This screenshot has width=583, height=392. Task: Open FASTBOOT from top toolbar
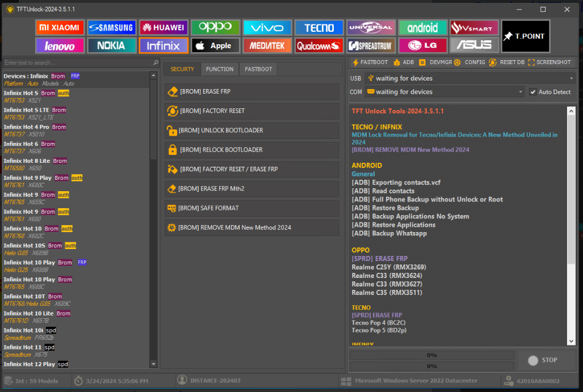(370, 62)
